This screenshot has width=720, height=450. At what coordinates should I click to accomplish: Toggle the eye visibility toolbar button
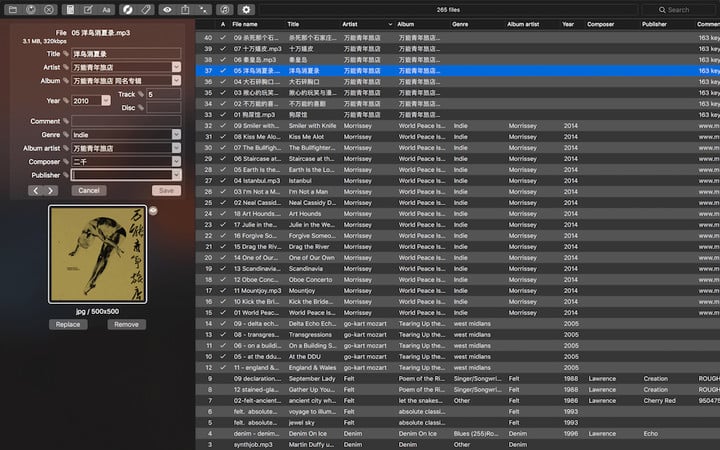tap(167, 10)
